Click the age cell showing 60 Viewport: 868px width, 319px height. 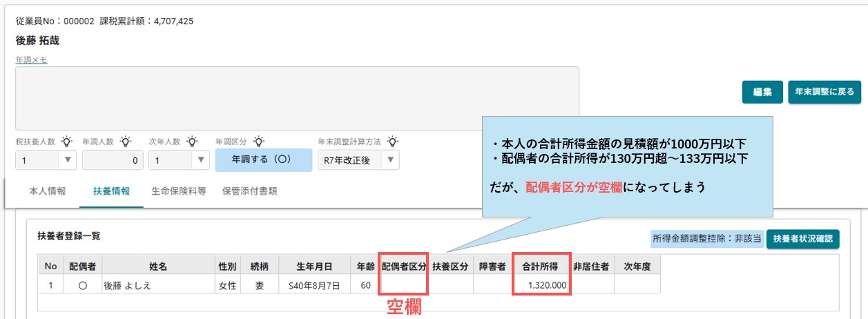(365, 285)
